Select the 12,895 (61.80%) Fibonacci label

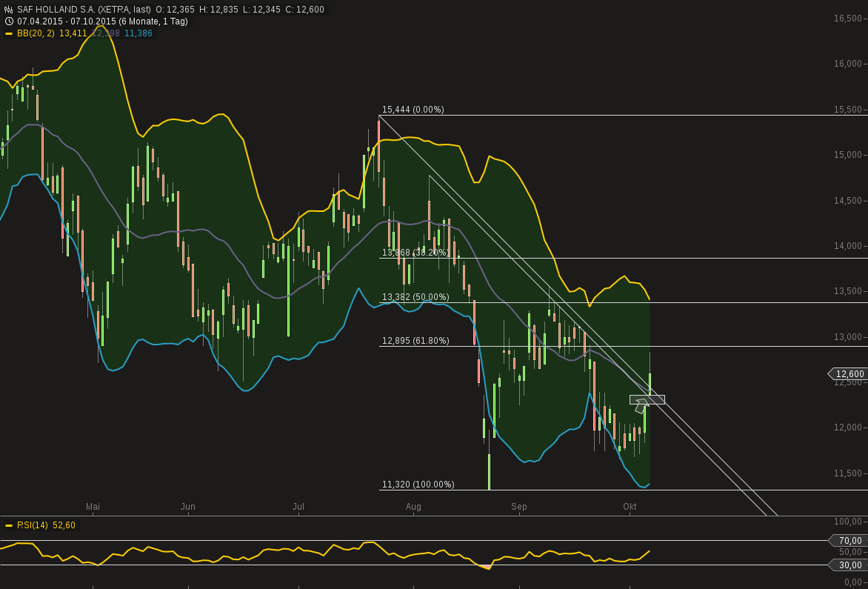click(415, 341)
